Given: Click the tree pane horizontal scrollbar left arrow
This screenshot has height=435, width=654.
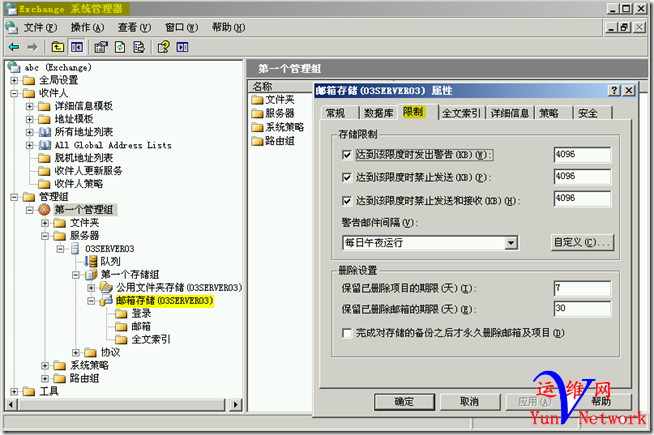Looking at the screenshot, I should pos(11,404).
